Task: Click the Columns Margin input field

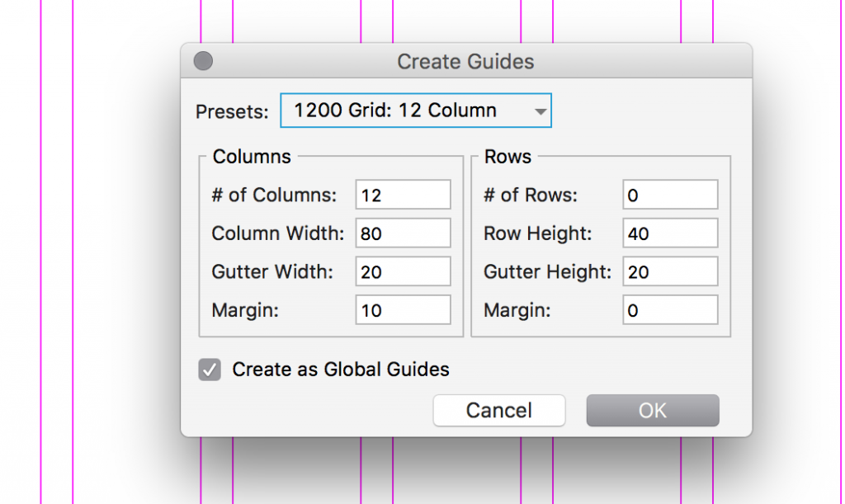Action: pyautogui.click(x=404, y=310)
